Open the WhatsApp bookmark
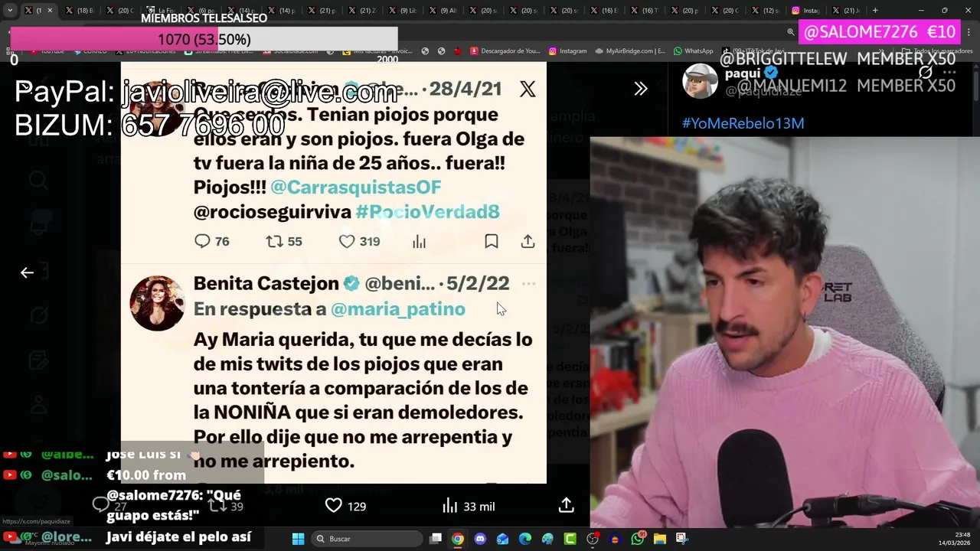The width and height of the screenshot is (980, 551). click(x=693, y=51)
